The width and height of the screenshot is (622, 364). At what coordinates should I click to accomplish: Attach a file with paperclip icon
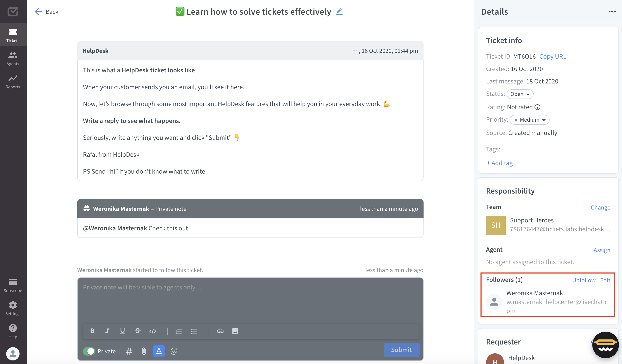tap(144, 351)
